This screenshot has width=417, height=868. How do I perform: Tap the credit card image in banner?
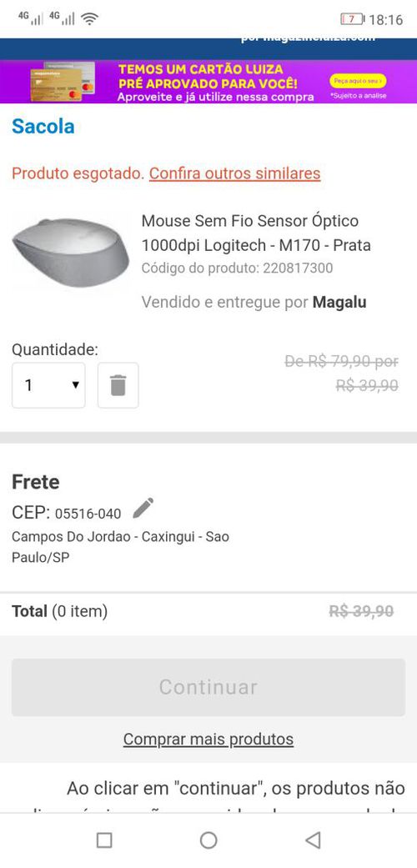tap(63, 82)
